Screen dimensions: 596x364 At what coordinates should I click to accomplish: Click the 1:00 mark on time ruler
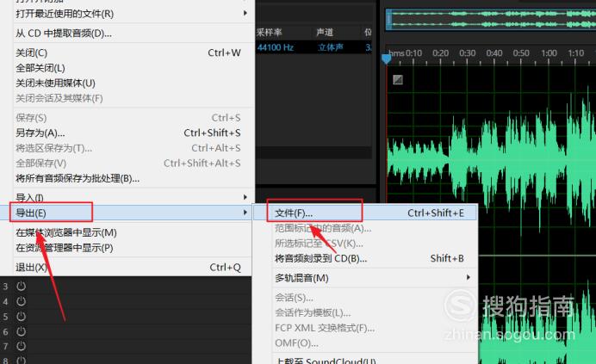pyautogui.click(x=549, y=53)
